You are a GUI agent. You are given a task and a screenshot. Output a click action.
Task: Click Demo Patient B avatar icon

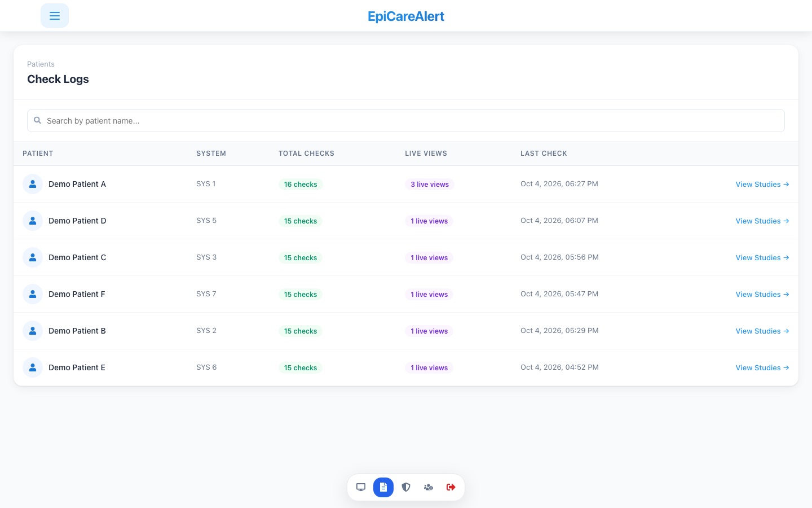click(x=33, y=331)
